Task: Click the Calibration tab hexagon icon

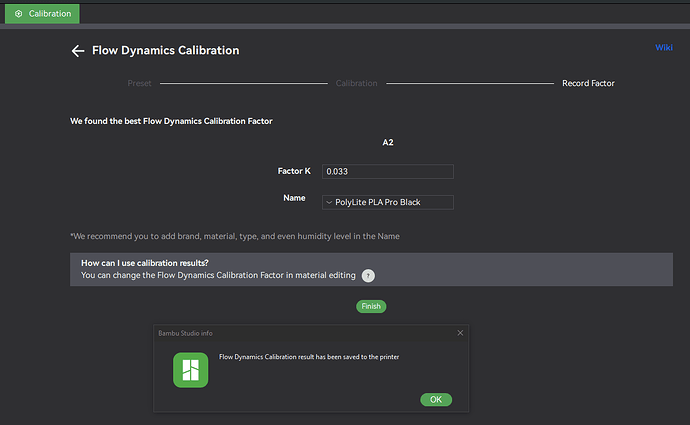Action: tap(18, 14)
